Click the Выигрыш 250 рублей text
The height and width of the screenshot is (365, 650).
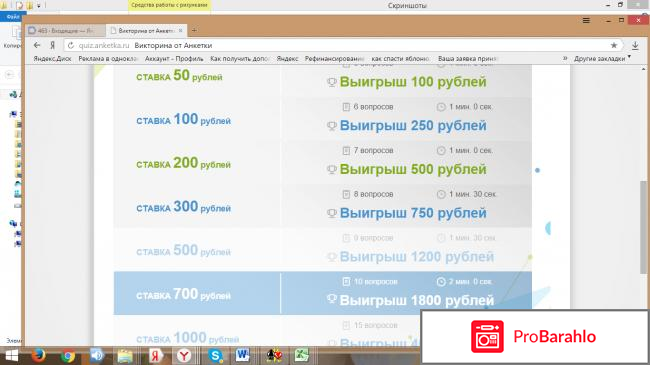pyautogui.click(x=413, y=126)
